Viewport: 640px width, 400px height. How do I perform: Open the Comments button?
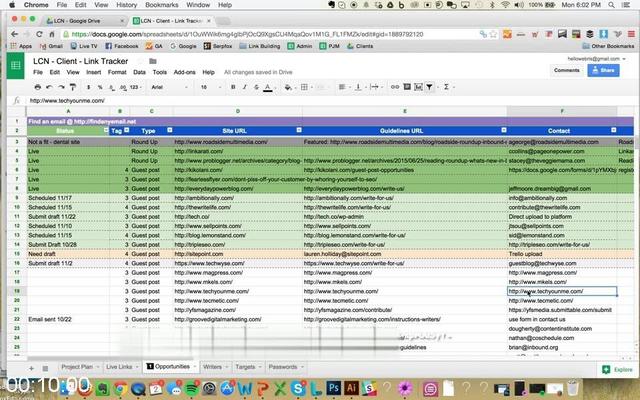[x=567, y=70]
